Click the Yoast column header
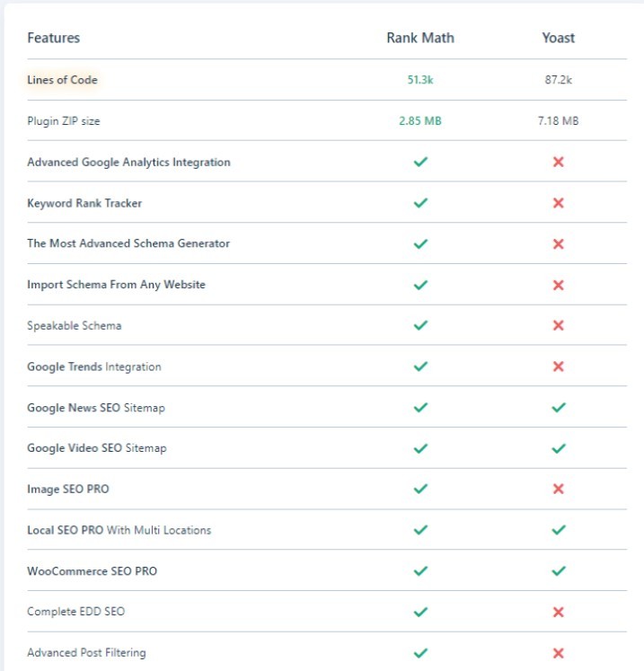 click(559, 38)
